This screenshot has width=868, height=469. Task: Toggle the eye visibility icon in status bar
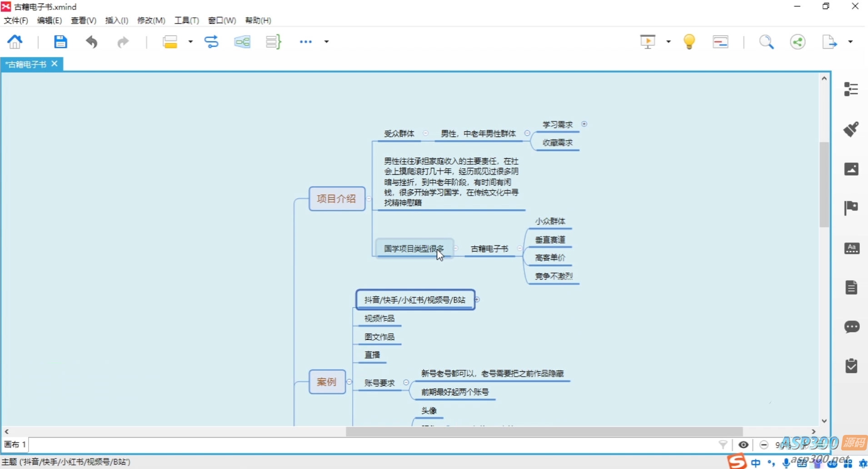coord(743,445)
